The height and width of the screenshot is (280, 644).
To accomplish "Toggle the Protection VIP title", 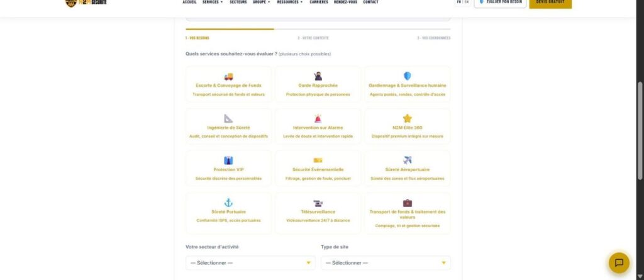I will 228,169.
